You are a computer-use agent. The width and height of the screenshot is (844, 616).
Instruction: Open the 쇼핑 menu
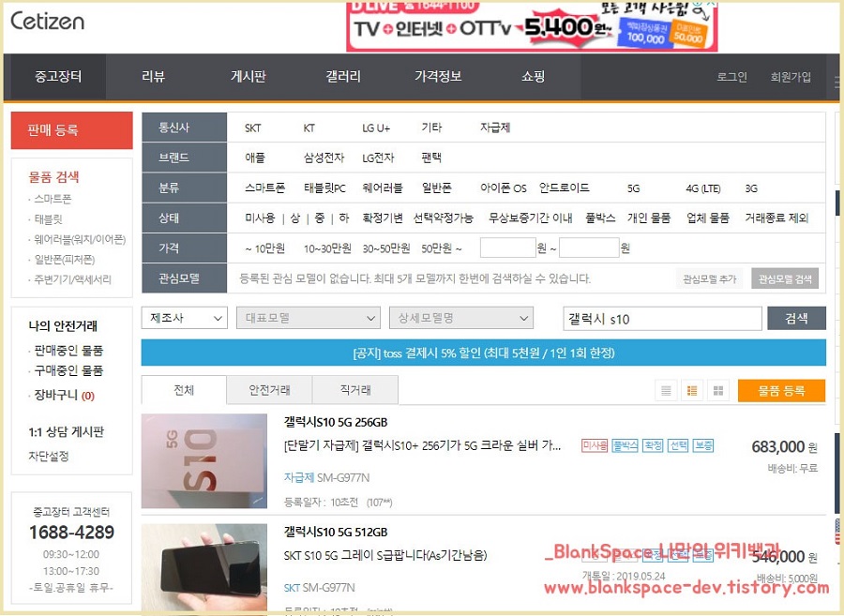coord(533,76)
